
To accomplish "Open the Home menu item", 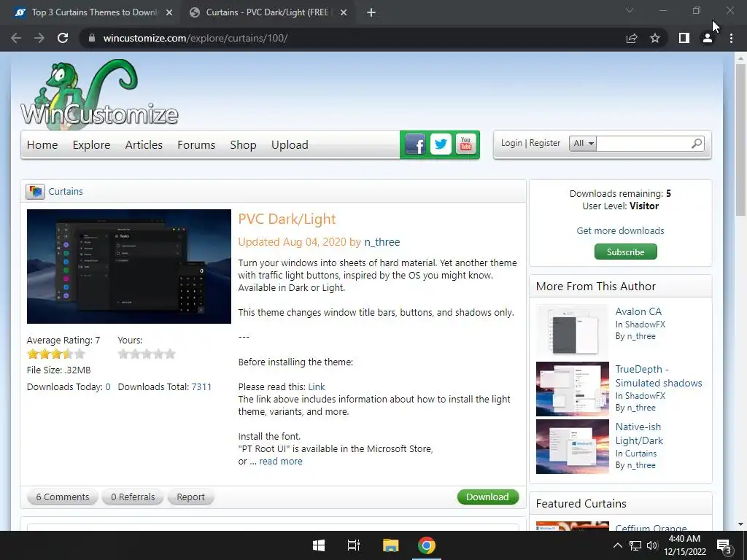I will [42, 145].
